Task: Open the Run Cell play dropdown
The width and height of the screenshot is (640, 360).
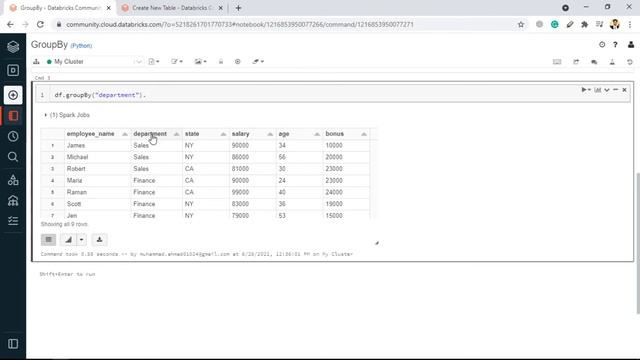Action: tap(586, 90)
